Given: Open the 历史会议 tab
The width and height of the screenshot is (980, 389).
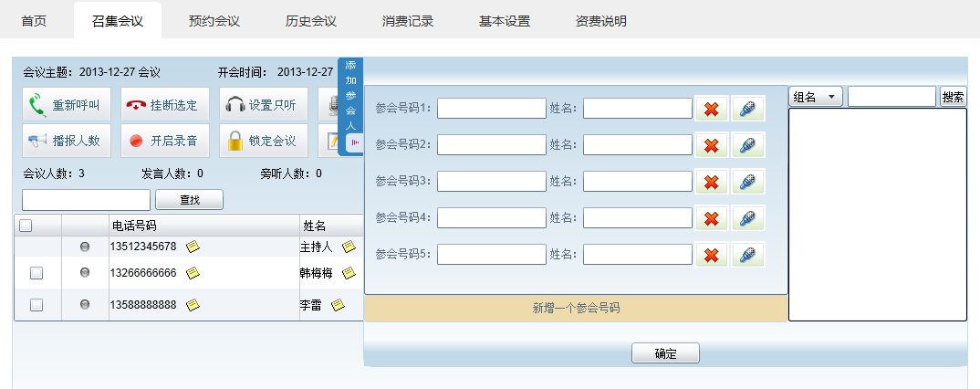Looking at the screenshot, I should coord(311,21).
